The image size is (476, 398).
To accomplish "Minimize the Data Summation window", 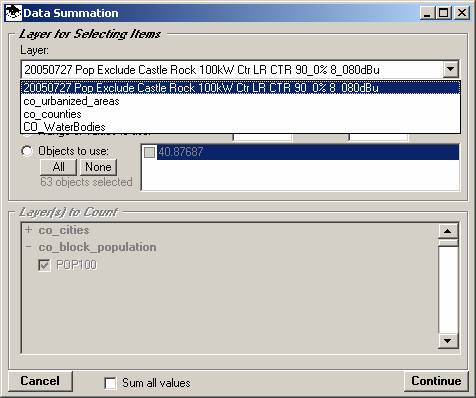I will point(427,13).
